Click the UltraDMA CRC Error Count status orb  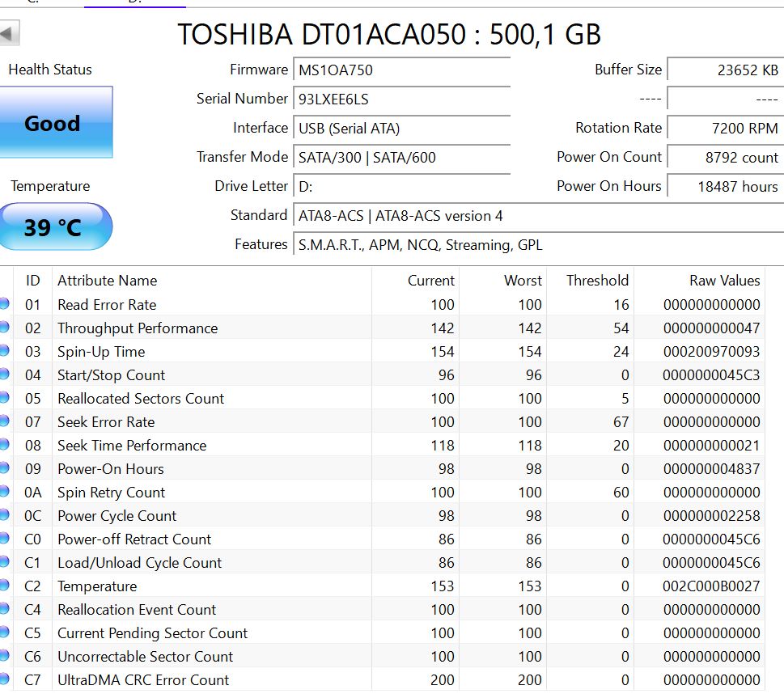pyautogui.click(x=4, y=679)
